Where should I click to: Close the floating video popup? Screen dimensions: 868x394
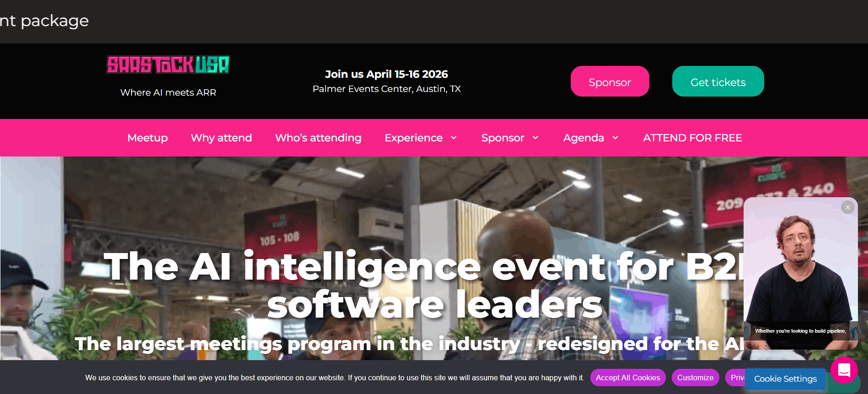[x=847, y=207]
